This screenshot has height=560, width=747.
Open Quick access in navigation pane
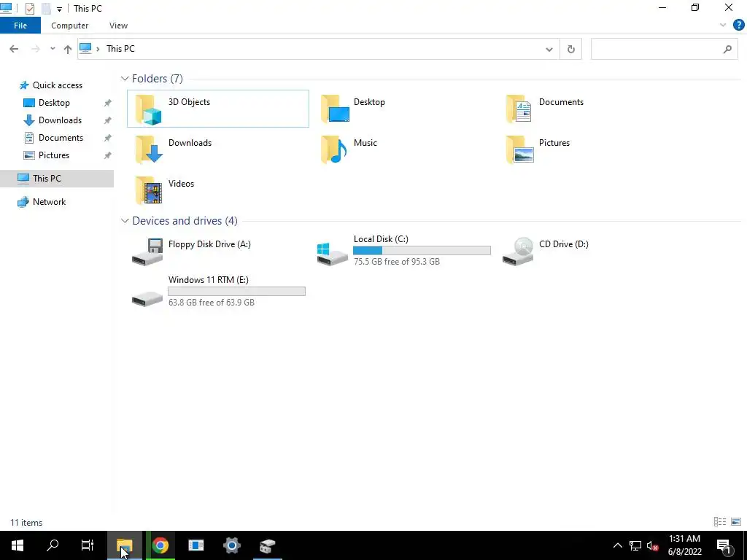pos(57,85)
